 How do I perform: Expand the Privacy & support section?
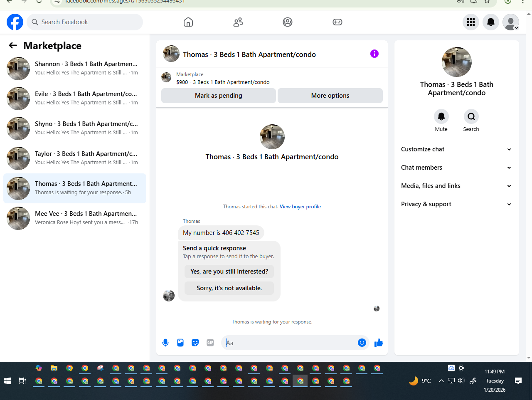click(x=457, y=204)
